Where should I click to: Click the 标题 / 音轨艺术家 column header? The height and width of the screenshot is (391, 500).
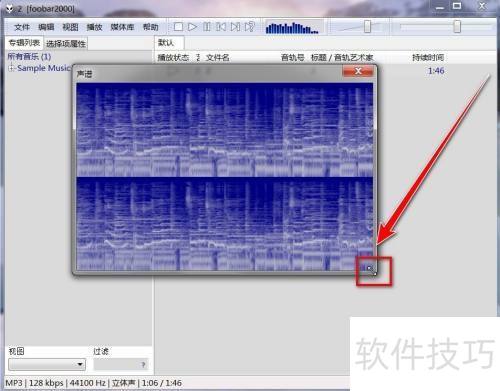point(342,58)
